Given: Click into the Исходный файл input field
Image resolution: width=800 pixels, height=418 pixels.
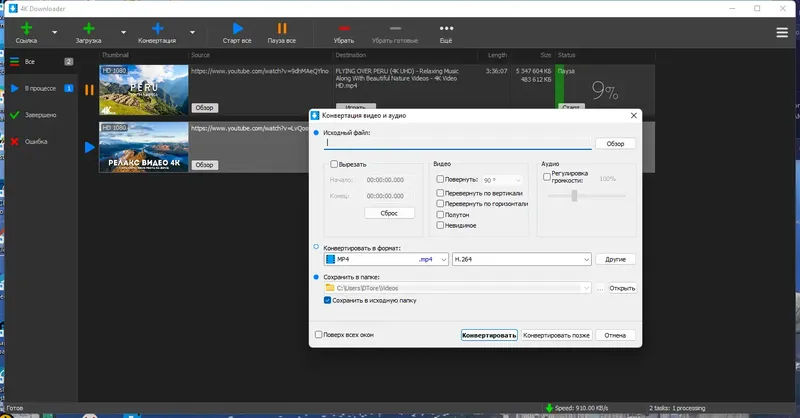Looking at the screenshot, I should [458, 143].
